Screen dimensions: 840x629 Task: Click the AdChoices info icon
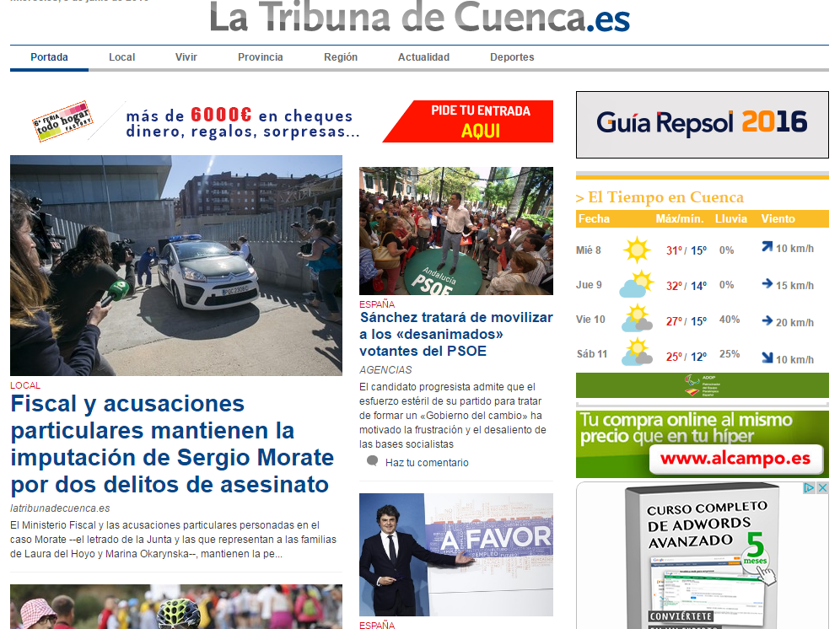tap(810, 488)
